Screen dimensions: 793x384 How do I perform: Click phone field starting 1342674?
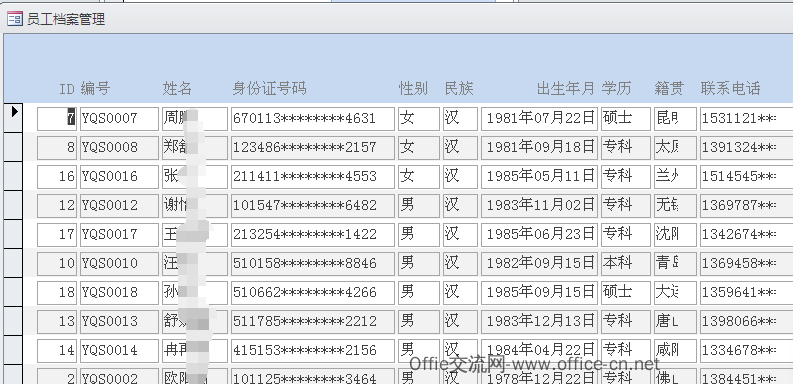pyautogui.click(x=746, y=235)
